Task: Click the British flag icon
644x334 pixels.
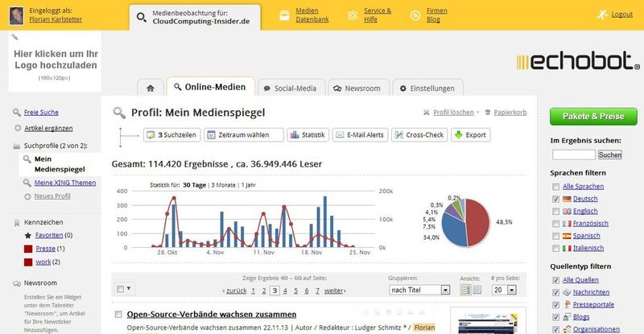Action: [567, 211]
